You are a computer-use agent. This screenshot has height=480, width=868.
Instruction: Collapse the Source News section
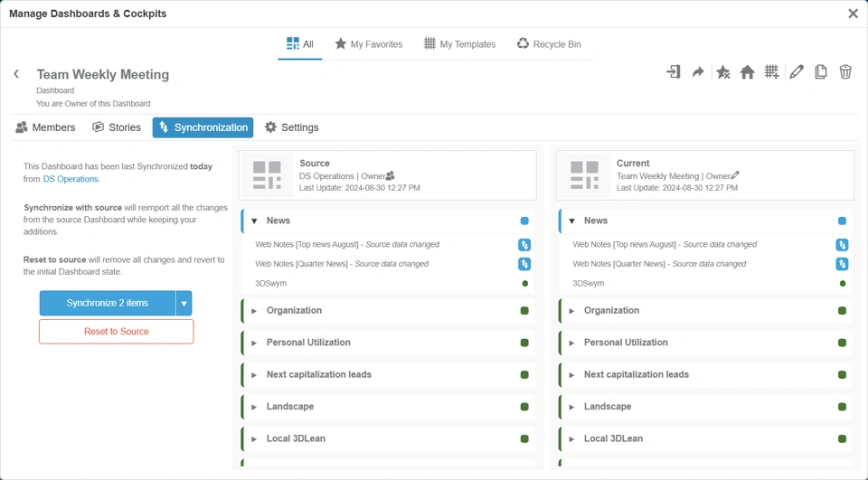pos(255,221)
